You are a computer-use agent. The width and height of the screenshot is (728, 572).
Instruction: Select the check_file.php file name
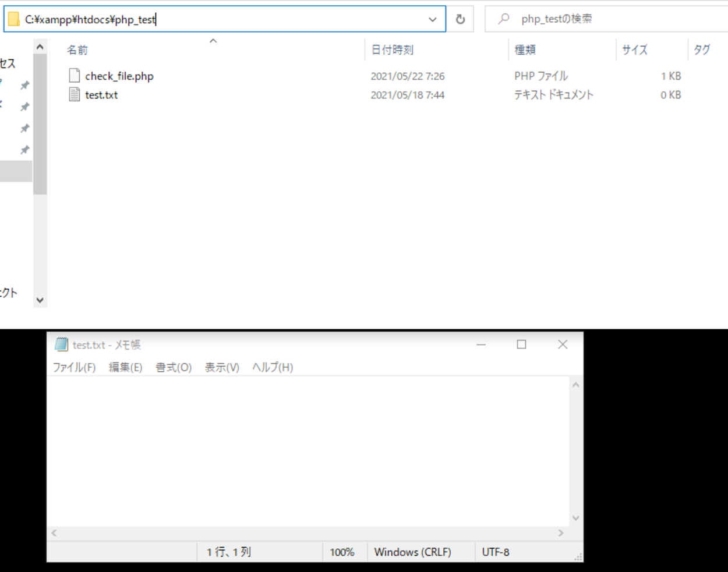click(119, 76)
